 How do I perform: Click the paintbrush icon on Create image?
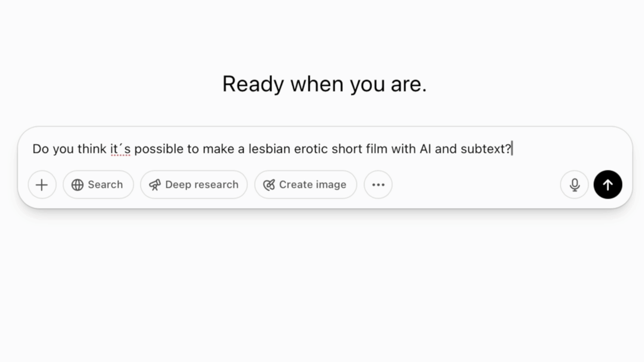[269, 185]
